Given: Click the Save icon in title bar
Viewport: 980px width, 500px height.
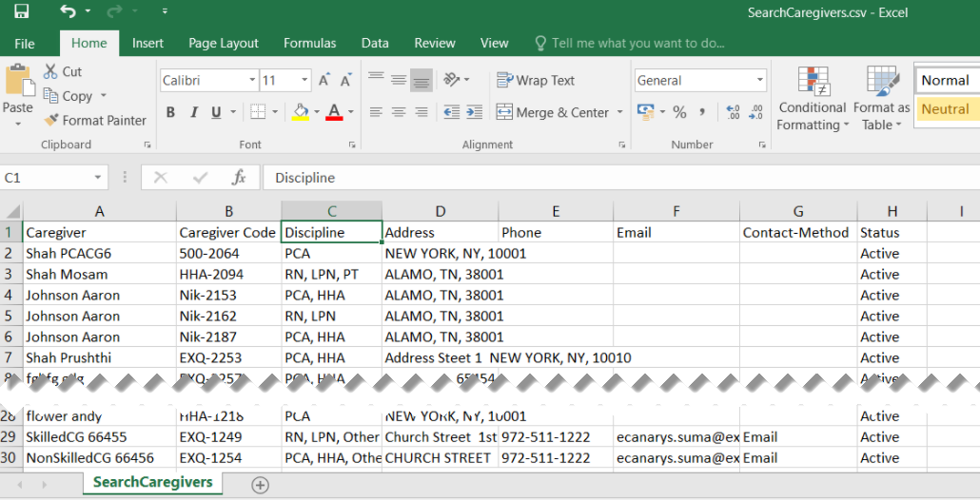Looking at the screenshot, I should point(21,12).
